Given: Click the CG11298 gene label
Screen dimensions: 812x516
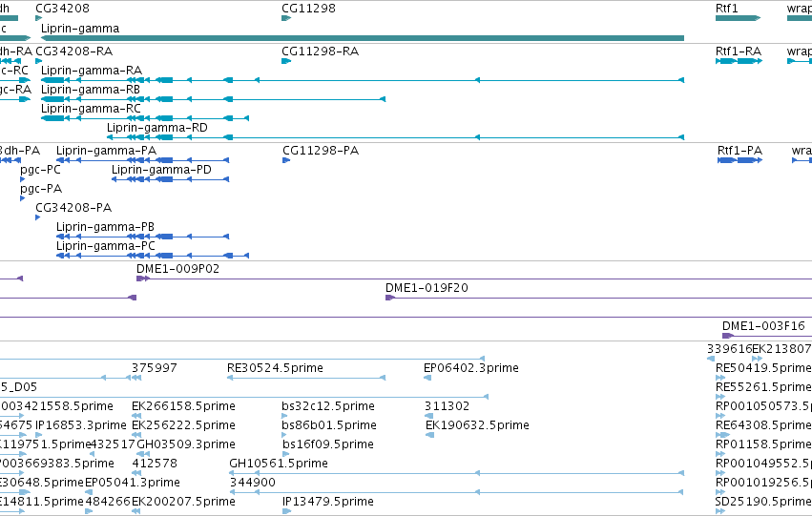Looking at the screenshot, I should tap(308, 9).
